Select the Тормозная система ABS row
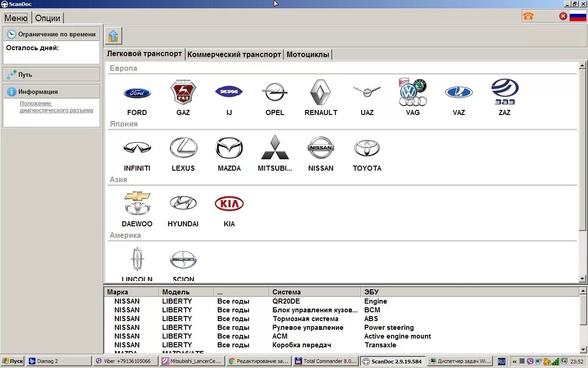 pos(342,319)
